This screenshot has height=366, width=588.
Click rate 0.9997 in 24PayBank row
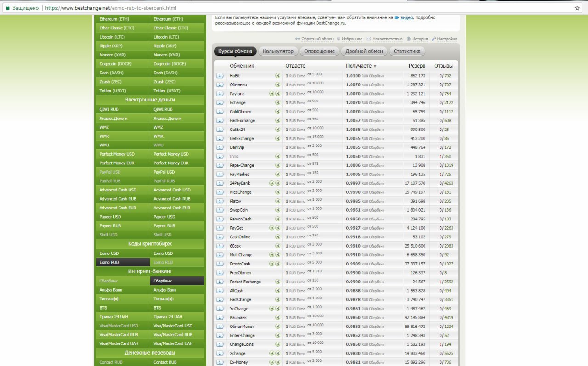coord(353,183)
